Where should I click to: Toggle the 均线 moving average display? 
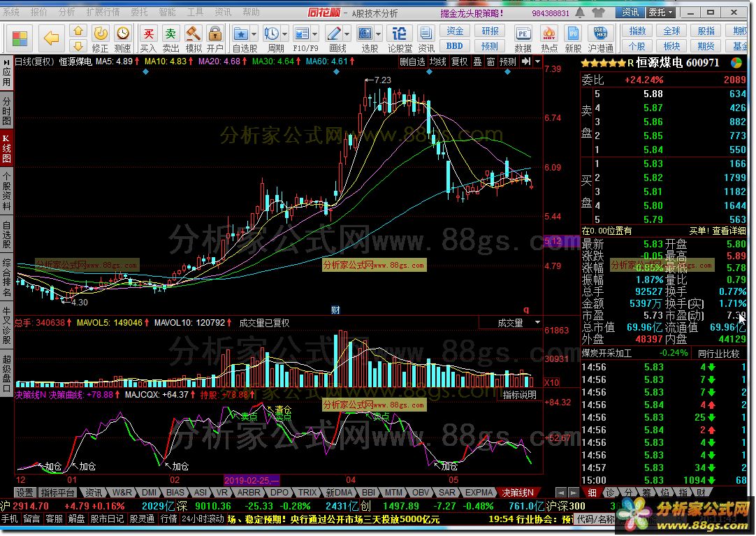438,61
